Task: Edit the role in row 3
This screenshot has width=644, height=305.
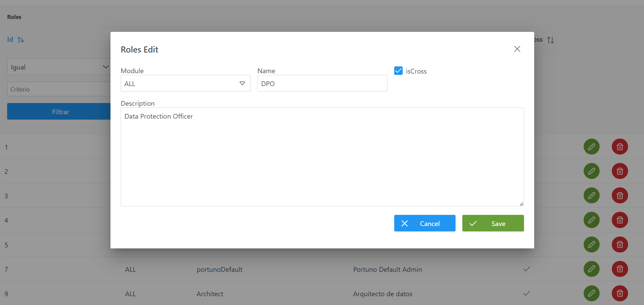Action: [591, 196]
